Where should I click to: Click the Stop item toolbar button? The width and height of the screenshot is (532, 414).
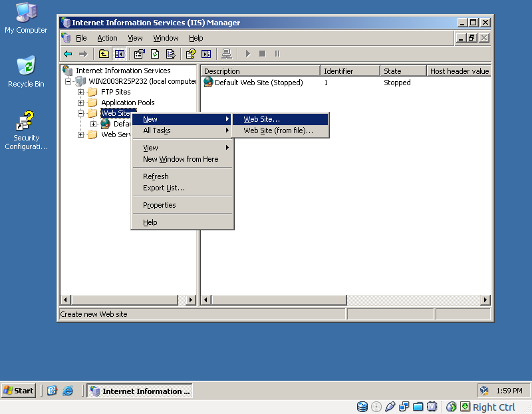pos(262,54)
